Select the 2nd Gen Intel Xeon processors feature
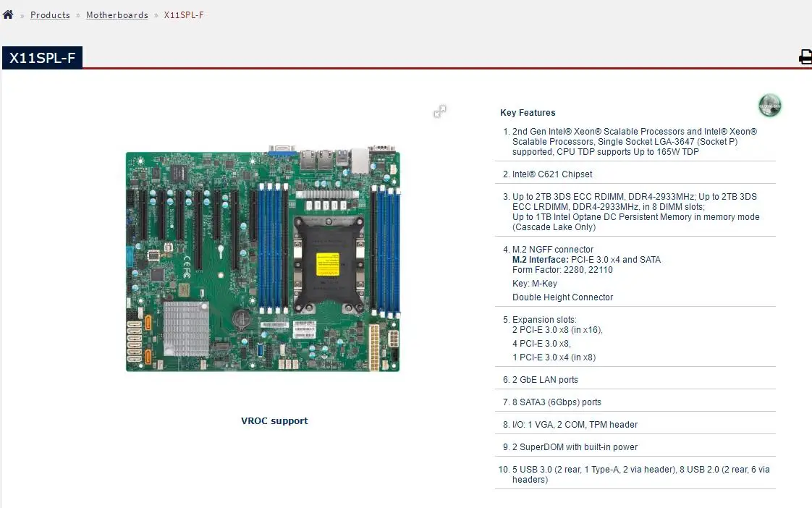The image size is (812, 508). tap(635, 141)
